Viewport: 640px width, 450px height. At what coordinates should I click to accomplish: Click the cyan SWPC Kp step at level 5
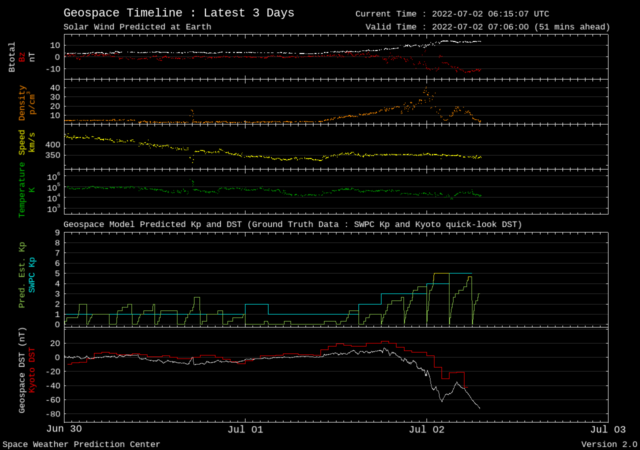(460, 273)
